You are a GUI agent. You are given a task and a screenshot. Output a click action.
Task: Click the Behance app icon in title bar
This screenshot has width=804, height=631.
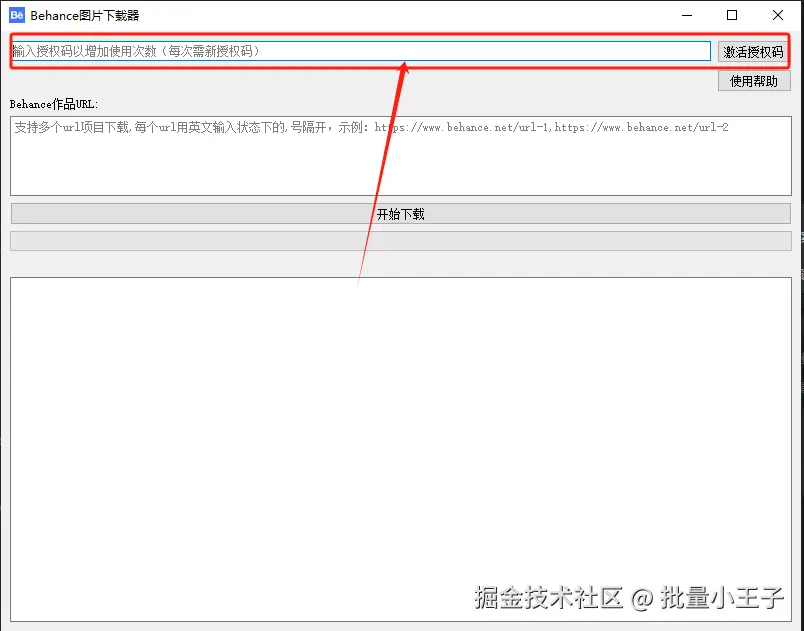pyautogui.click(x=17, y=15)
